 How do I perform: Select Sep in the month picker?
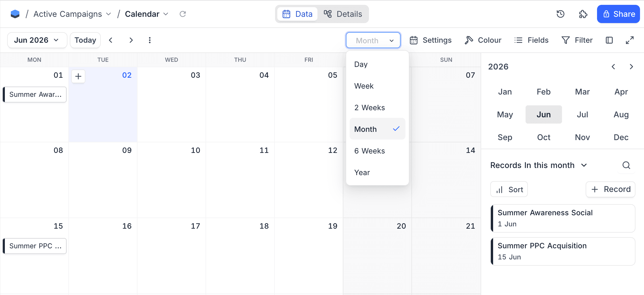505,137
